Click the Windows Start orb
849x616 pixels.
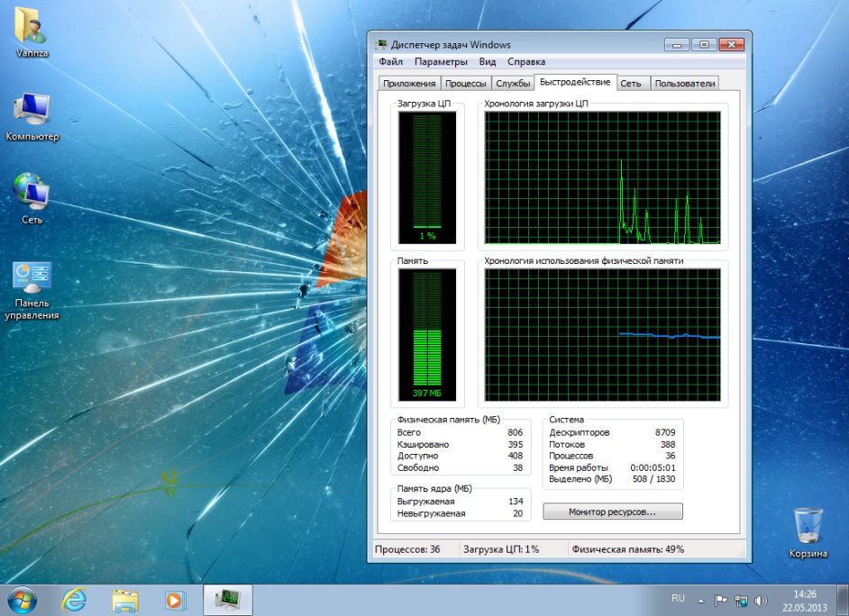[x=23, y=600]
